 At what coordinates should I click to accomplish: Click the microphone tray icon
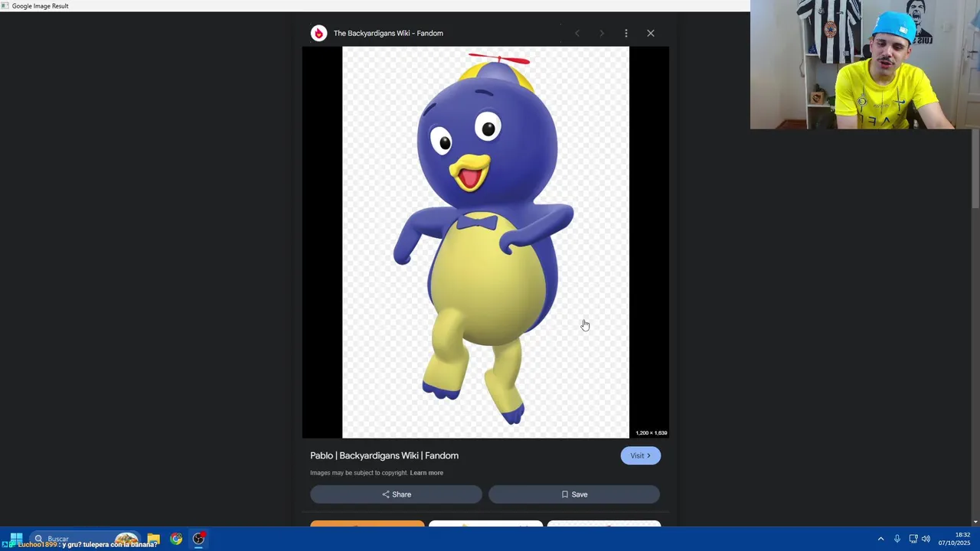[x=897, y=539]
